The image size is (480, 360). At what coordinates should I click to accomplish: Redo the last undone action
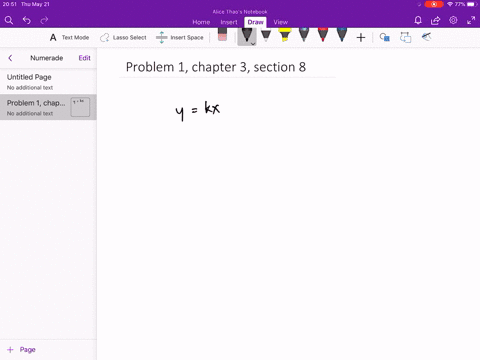pos(44,20)
